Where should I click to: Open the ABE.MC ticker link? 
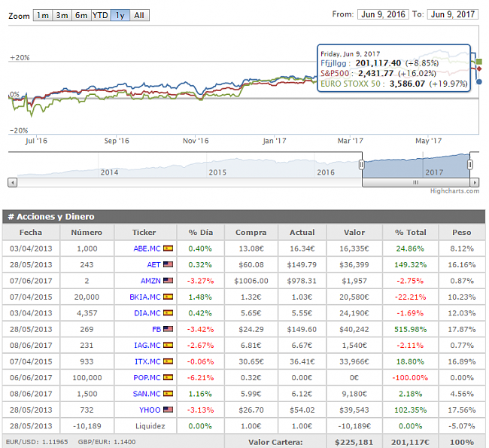pyautogui.click(x=147, y=248)
